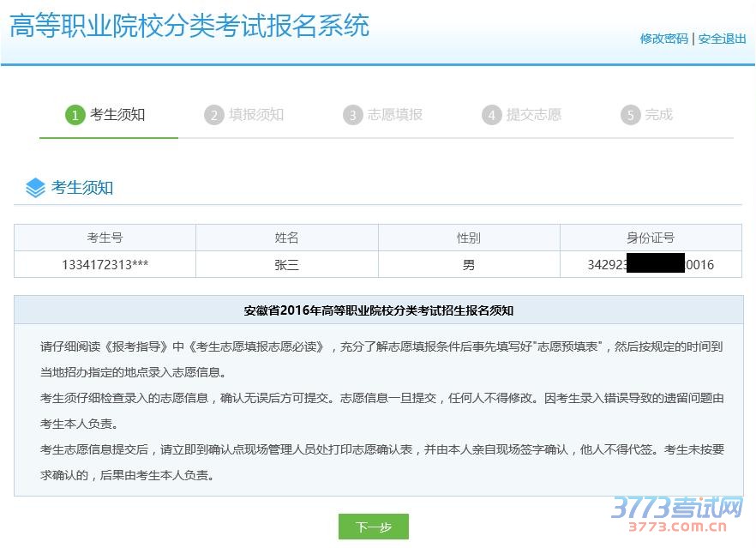Jump to the 完成 step tab
Viewport: 756px width, 548px height.
[658, 115]
